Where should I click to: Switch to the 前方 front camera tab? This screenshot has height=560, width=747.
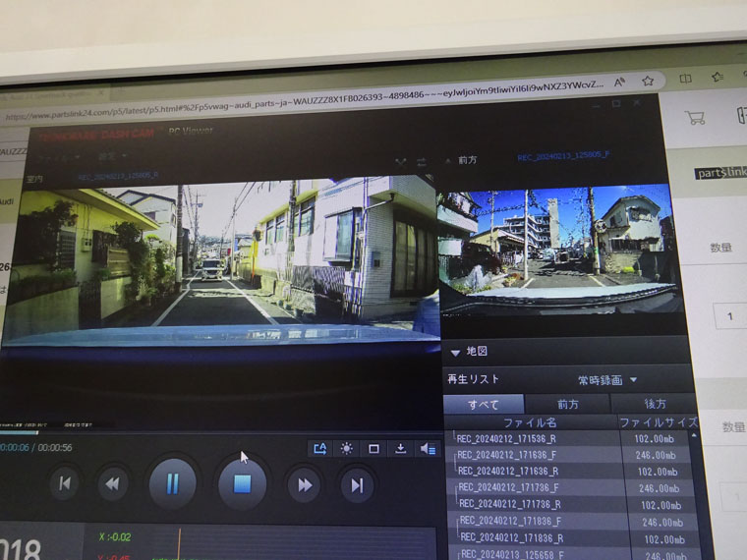567,404
